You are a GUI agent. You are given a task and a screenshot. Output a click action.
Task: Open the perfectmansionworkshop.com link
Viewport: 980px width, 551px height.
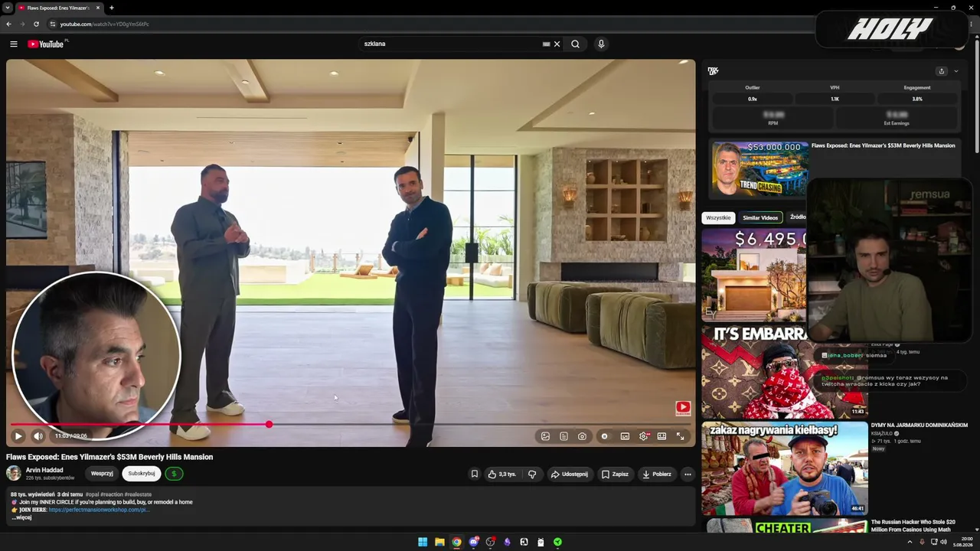98,510
